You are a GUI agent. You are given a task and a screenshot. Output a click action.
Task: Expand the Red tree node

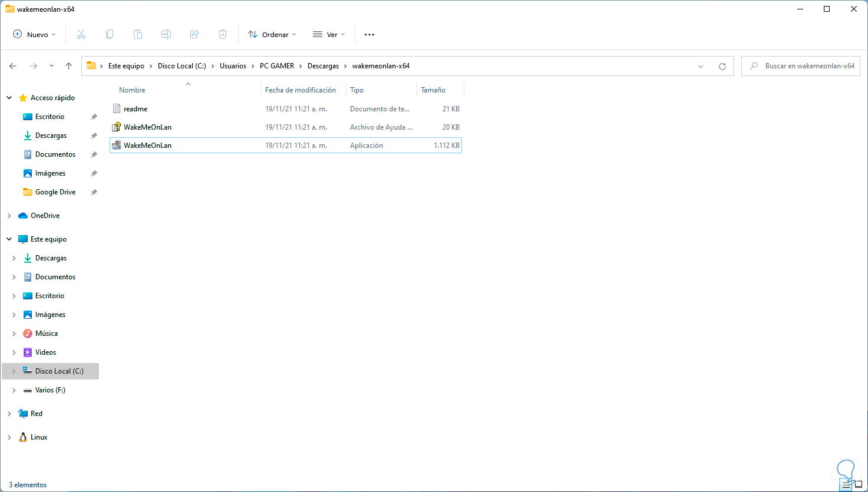click(9, 414)
